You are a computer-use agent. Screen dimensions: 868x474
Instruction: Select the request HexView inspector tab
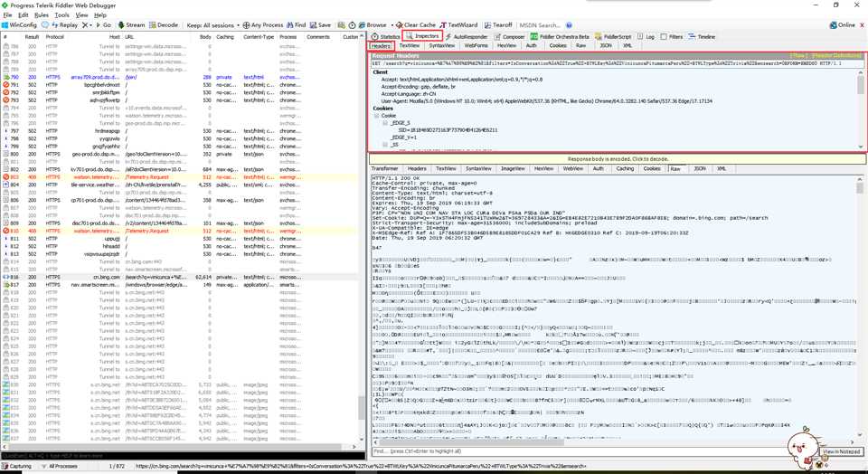(x=506, y=46)
